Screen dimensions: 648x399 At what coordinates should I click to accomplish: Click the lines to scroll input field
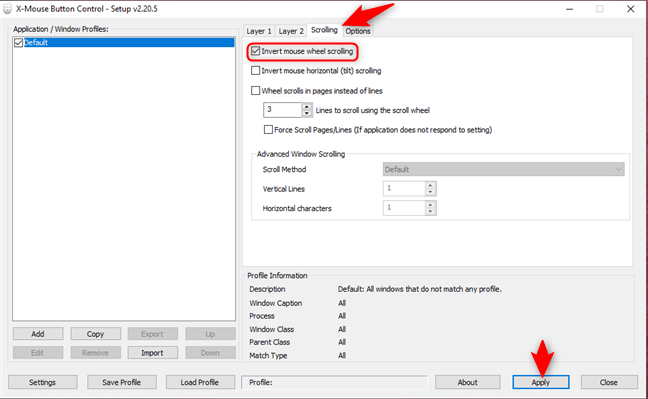point(283,110)
